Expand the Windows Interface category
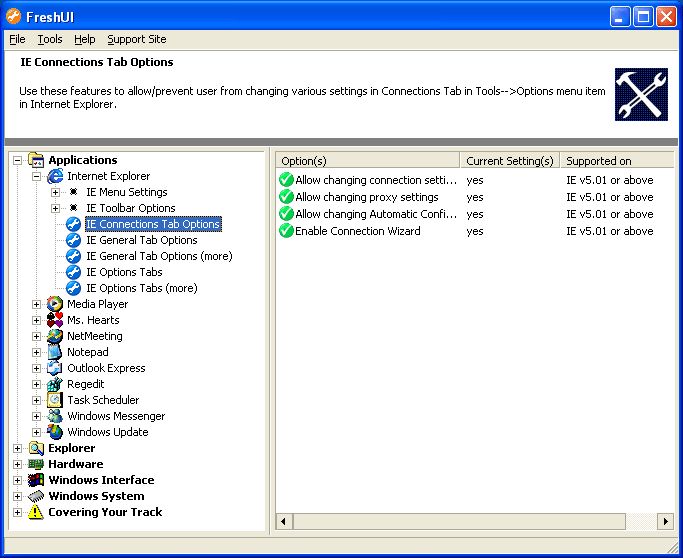 [x=17, y=480]
